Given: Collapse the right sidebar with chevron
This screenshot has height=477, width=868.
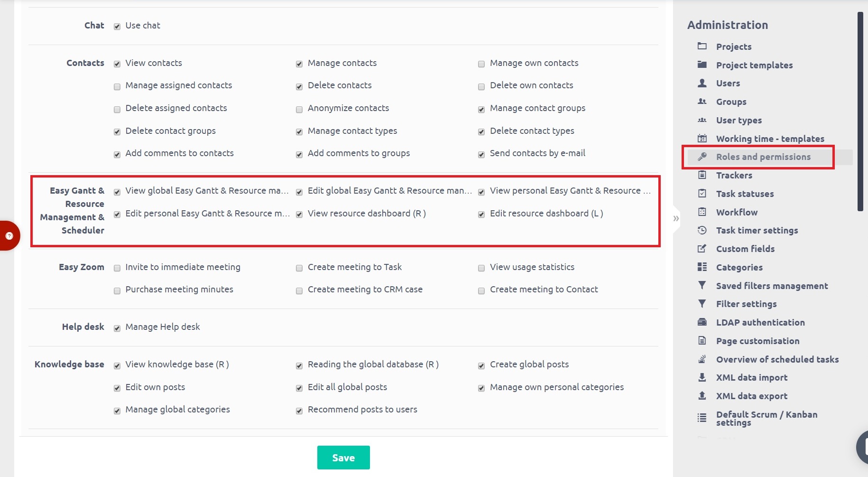Looking at the screenshot, I should pos(676,218).
